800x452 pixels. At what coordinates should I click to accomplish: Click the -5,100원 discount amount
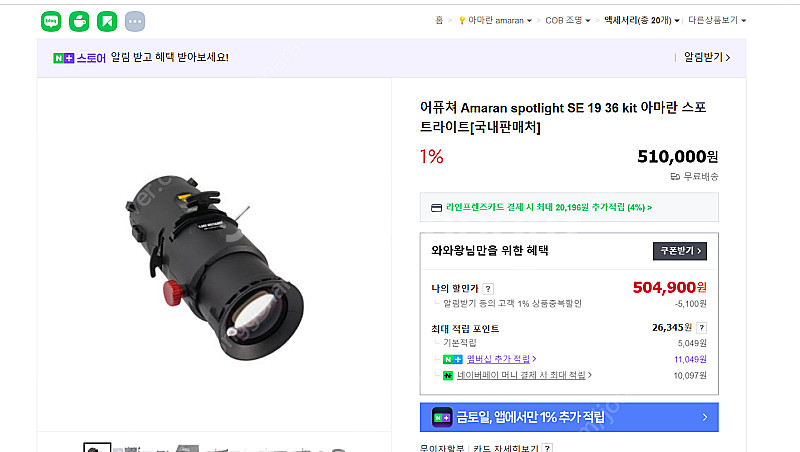pyautogui.click(x=690, y=304)
